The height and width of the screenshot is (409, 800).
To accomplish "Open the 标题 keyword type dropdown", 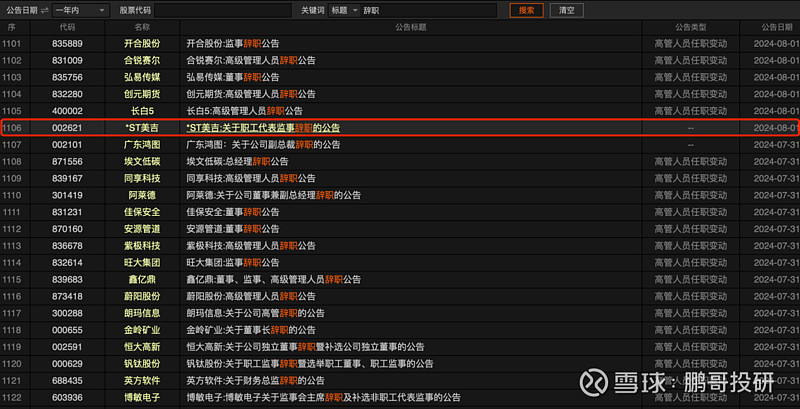I will [344, 10].
